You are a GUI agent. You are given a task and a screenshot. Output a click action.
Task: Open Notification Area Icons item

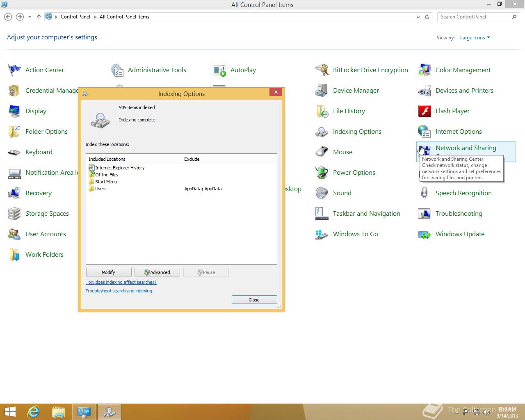[x=43, y=173]
